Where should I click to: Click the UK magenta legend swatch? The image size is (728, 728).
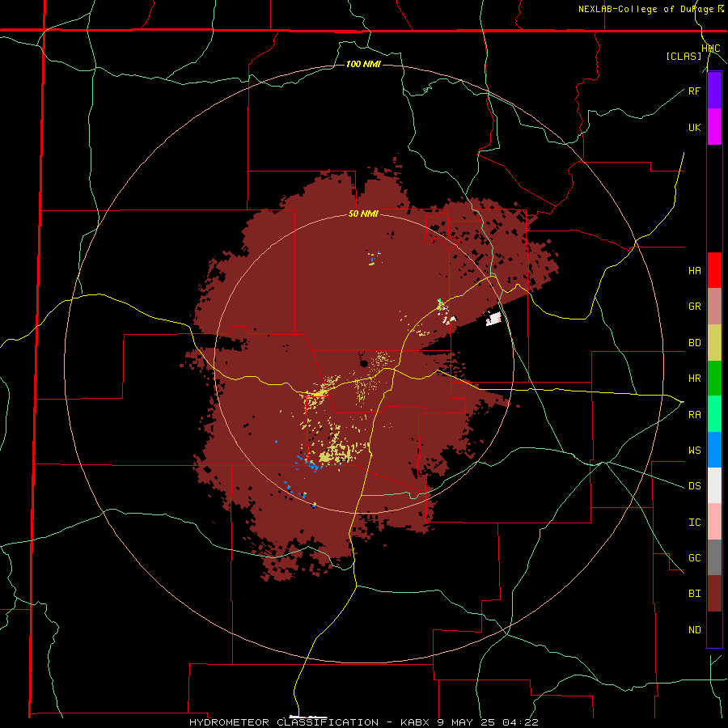[714, 127]
